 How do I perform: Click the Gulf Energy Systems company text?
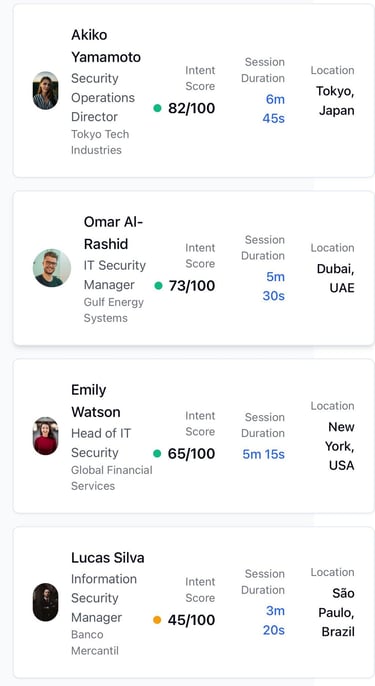pyautogui.click(x=114, y=310)
